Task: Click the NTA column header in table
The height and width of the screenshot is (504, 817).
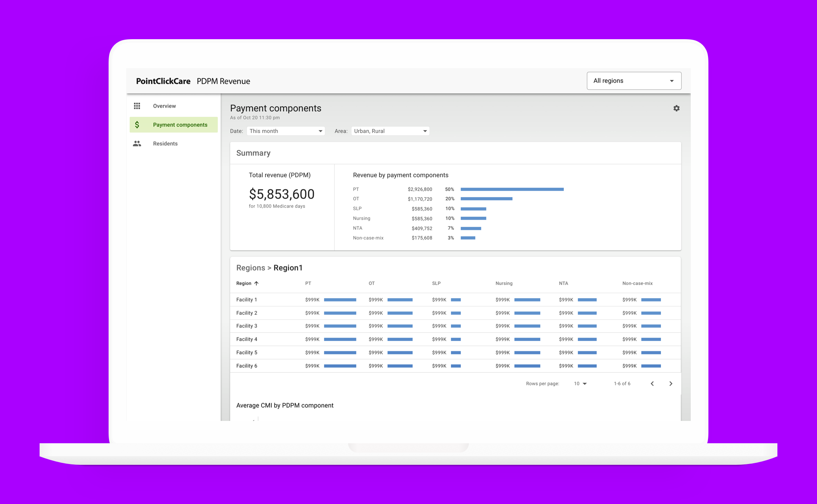Action: 563,283
